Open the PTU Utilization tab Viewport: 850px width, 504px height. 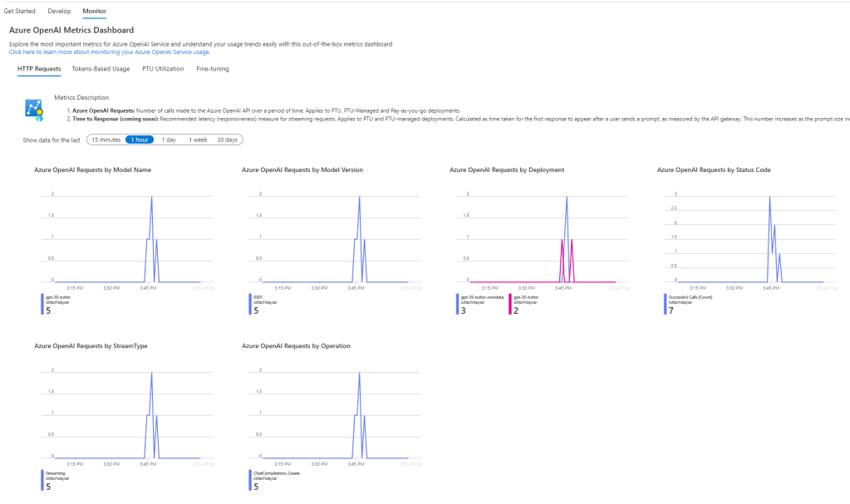click(x=162, y=69)
